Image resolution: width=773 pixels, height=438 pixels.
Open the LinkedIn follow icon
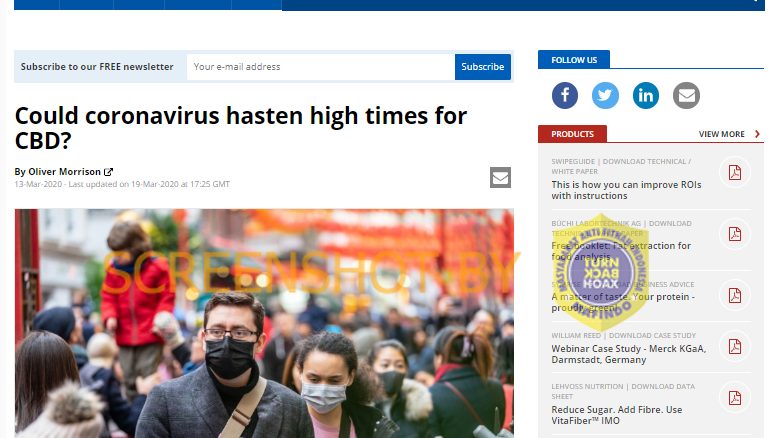(646, 95)
